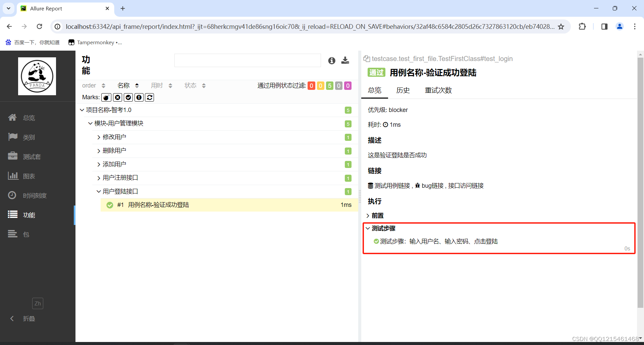Switch to the 历史 history tab
Screen dimensions: 644x345
coord(403,90)
